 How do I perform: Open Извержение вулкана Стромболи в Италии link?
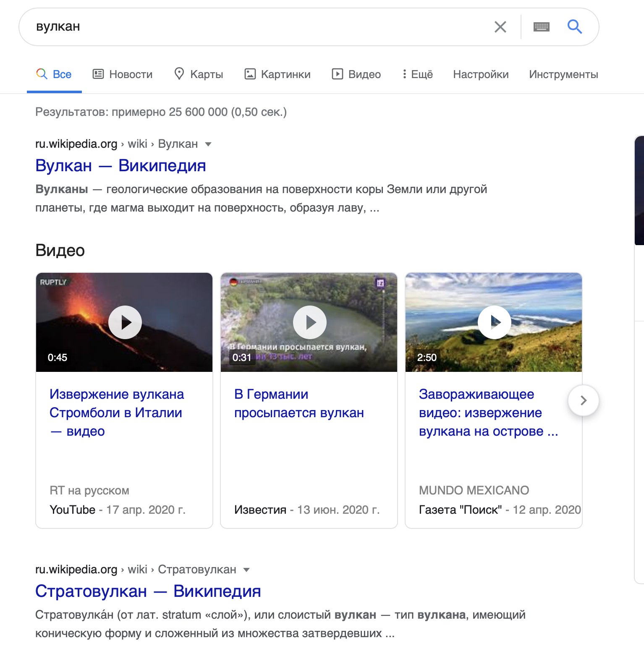(x=117, y=413)
